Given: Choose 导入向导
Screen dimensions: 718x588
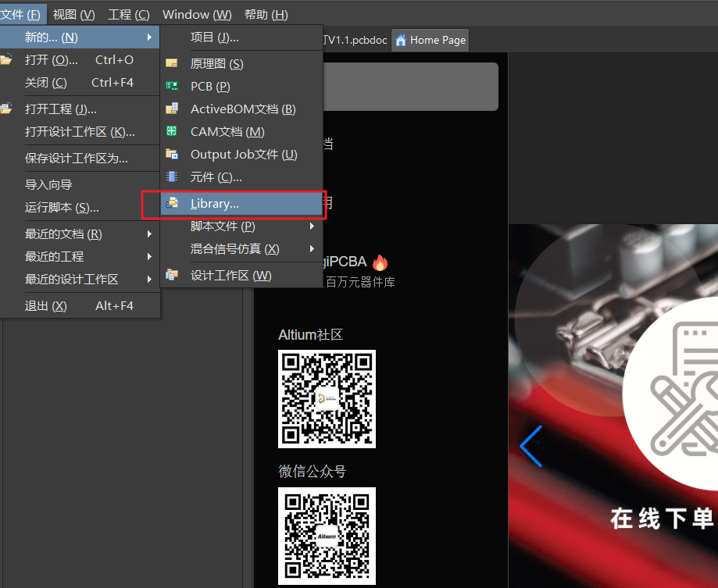Looking at the screenshot, I should pos(80,185).
